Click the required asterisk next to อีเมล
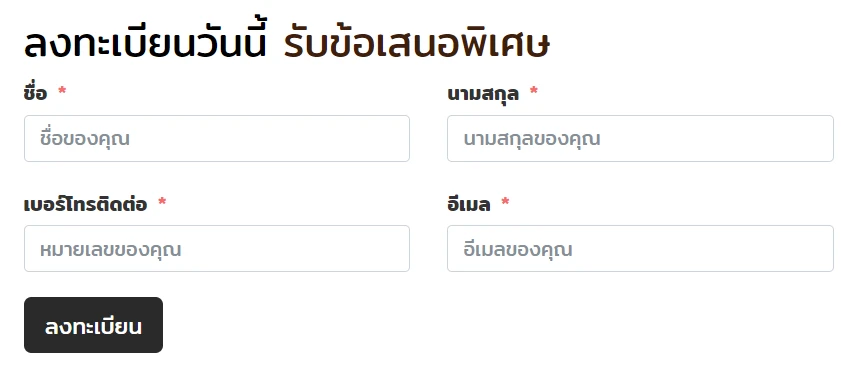This screenshot has width=859, height=373. (505, 202)
